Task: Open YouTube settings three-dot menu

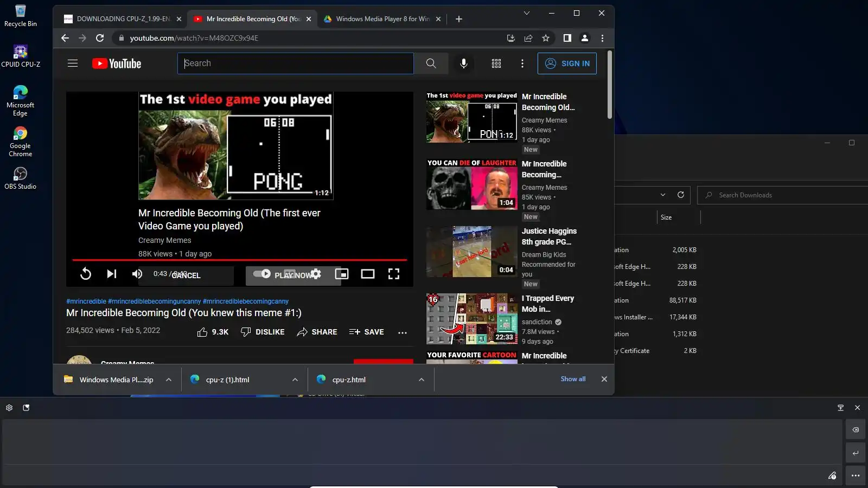Action: [522, 63]
